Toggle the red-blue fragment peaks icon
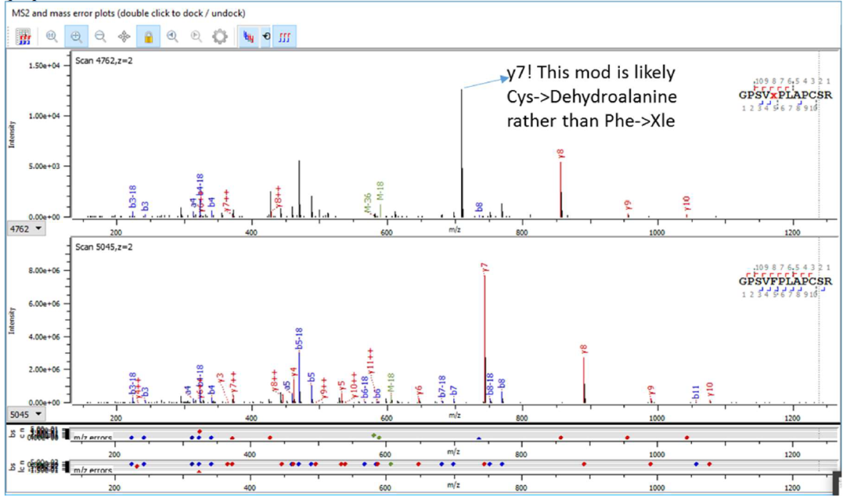 point(285,36)
